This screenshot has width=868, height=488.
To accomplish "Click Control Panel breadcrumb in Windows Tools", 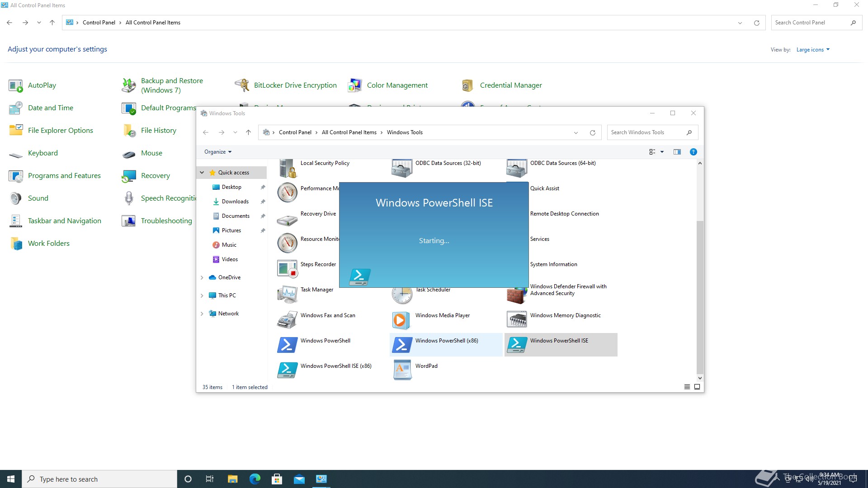I will tap(295, 132).
